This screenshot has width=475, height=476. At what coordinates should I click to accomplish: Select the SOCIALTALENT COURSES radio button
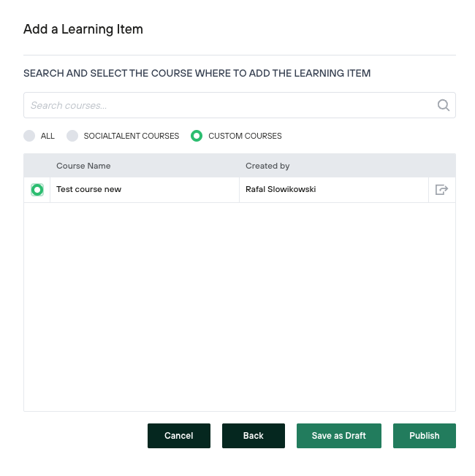pos(72,136)
